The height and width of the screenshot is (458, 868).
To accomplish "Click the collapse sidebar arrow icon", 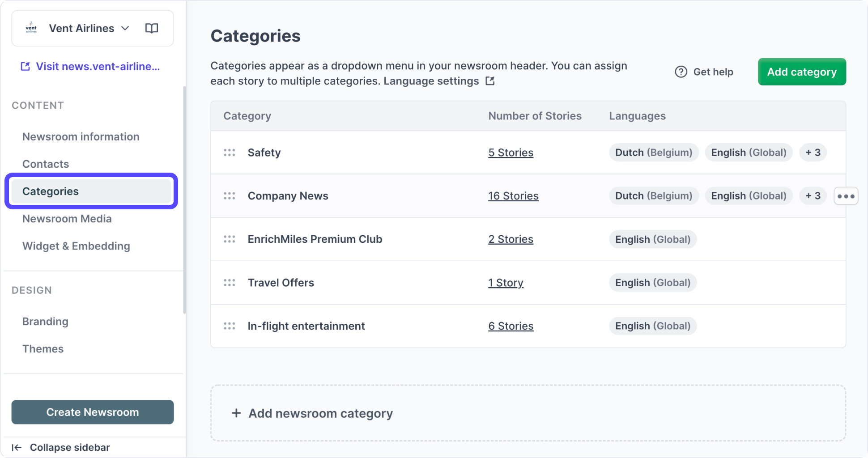I will tap(17, 447).
